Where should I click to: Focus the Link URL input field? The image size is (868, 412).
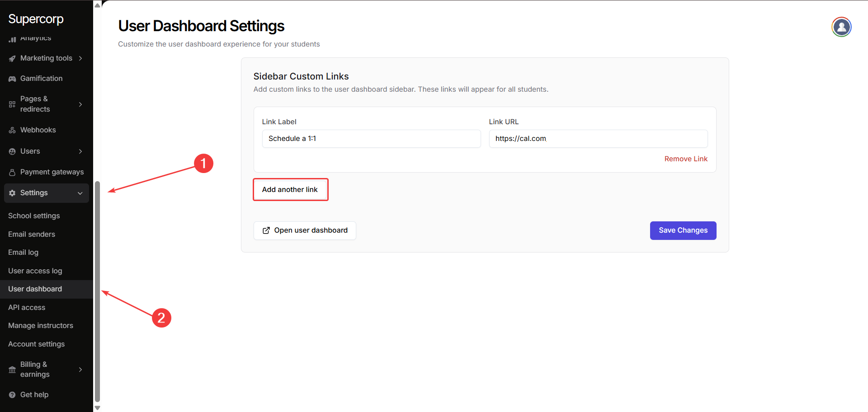pos(598,139)
